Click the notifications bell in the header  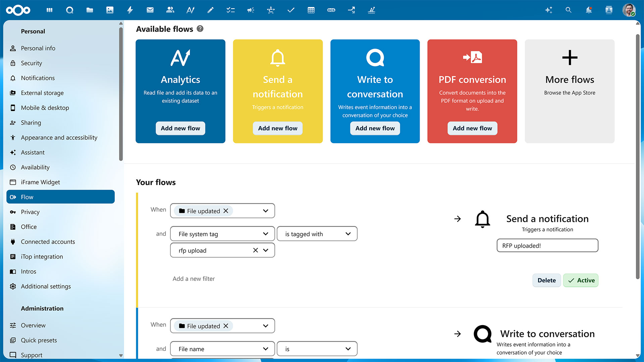coord(589,10)
